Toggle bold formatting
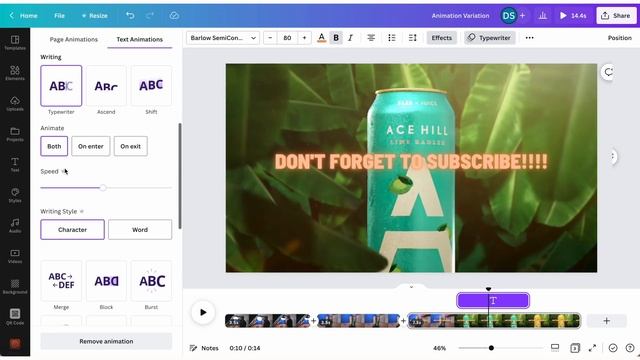 336,38
